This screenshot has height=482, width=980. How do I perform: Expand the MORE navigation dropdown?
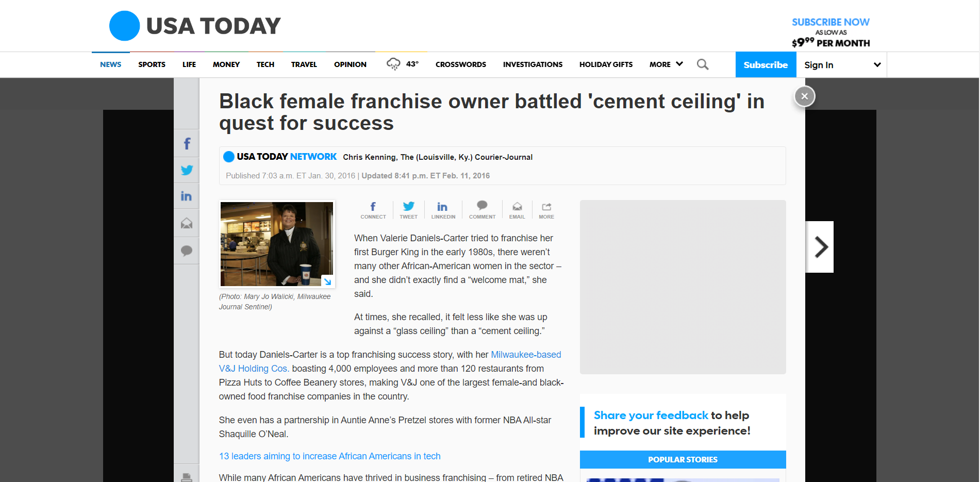click(666, 64)
